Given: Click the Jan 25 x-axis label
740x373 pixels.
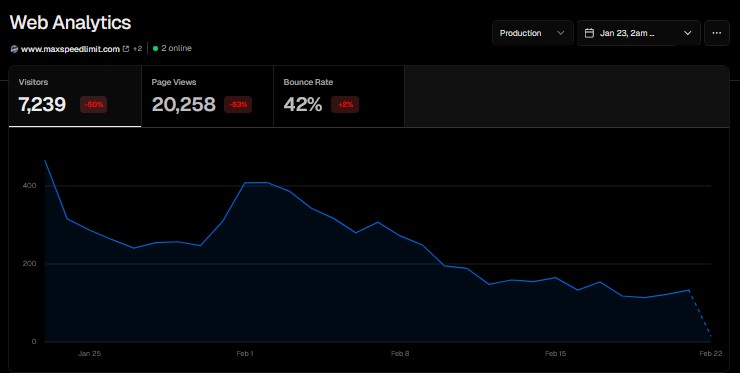Looking at the screenshot, I should pyautogui.click(x=89, y=354).
